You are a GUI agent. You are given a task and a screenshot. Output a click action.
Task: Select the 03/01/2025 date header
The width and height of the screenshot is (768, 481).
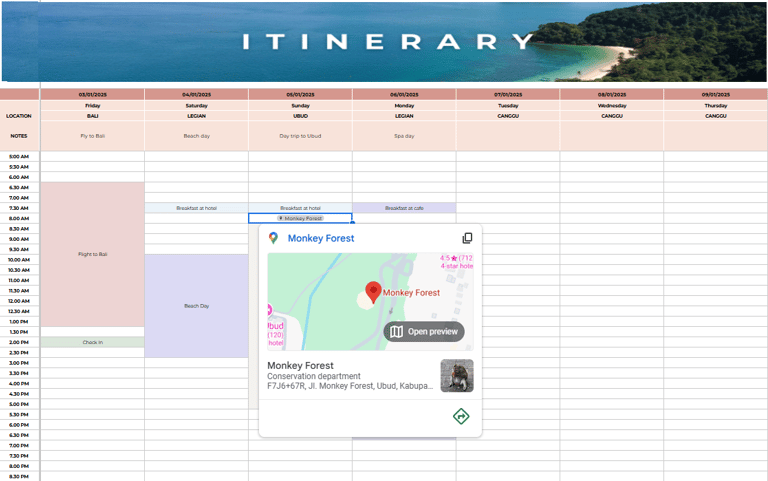(93, 94)
